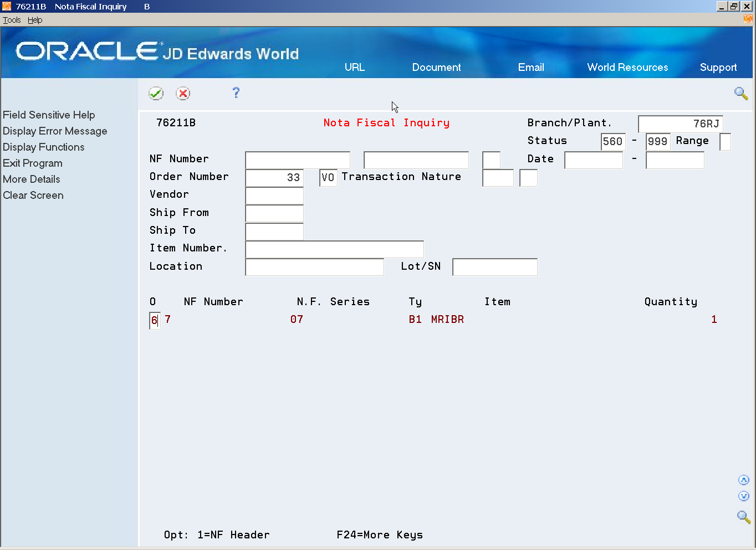The width and height of the screenshot is (756, 550).
Task: Click the Item column header
Action: (497, 302)
